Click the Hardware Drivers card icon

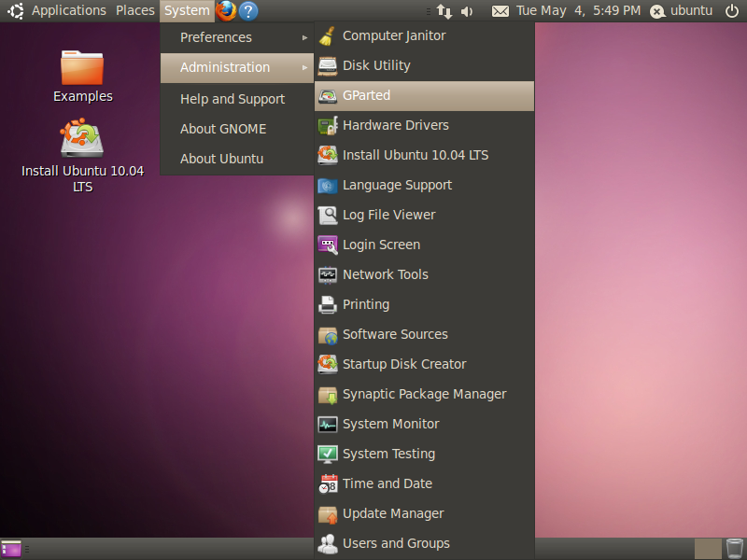(328, 126)
